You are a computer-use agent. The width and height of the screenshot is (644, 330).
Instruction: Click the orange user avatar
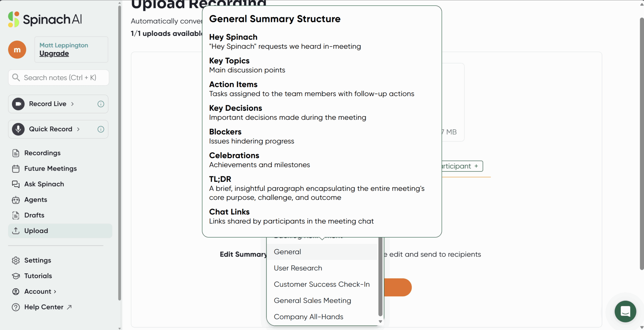(17, 50)
